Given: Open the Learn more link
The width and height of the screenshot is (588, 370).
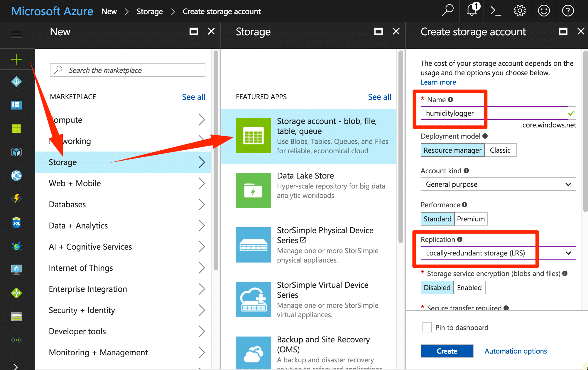Looking at the screenshot, I should [x=438, y=82].
